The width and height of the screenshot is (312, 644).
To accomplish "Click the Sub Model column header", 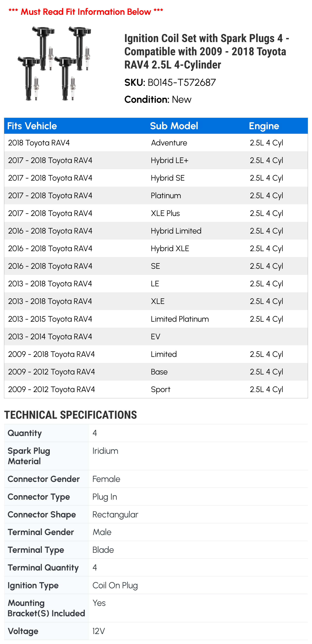I will coord(174,126).
